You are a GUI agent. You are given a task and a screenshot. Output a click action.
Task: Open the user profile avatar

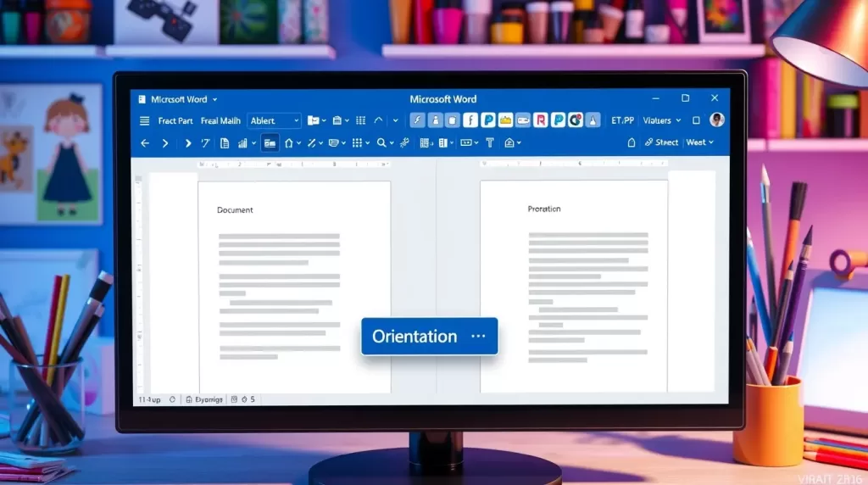point(717,120)
